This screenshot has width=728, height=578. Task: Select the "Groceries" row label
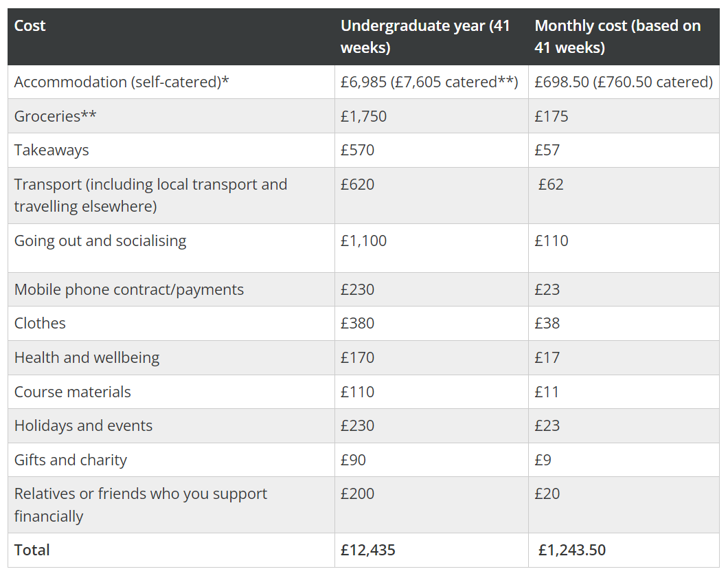[55, 116]
